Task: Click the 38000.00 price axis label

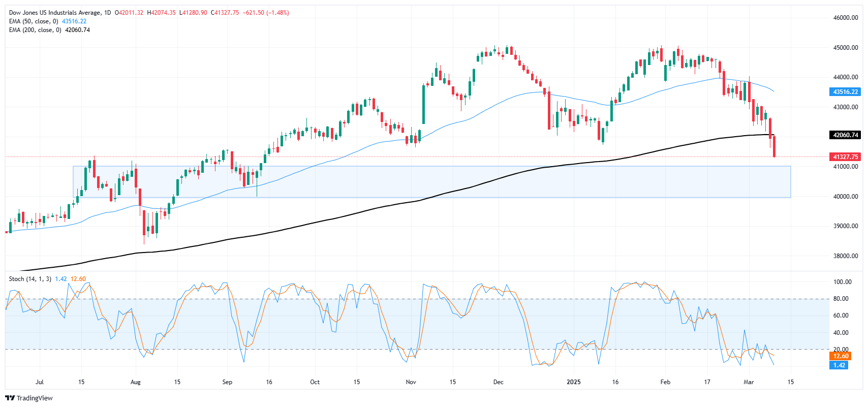Action: (x=846, y=256)
